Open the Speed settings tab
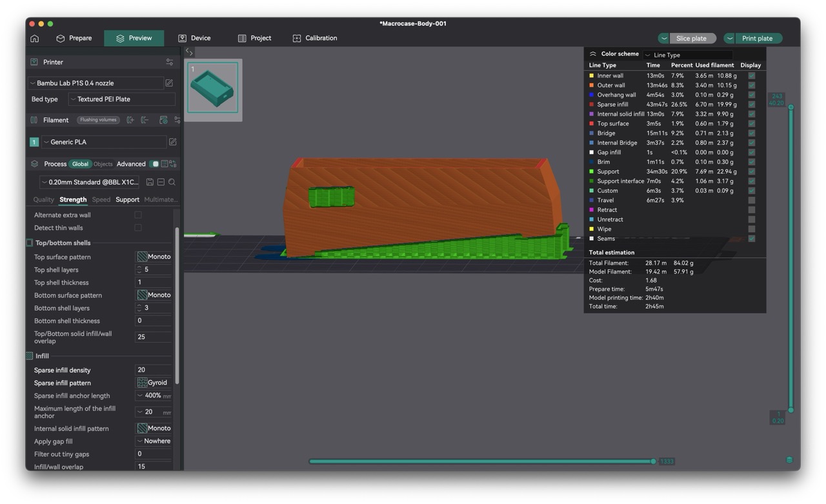 point(101,200)
